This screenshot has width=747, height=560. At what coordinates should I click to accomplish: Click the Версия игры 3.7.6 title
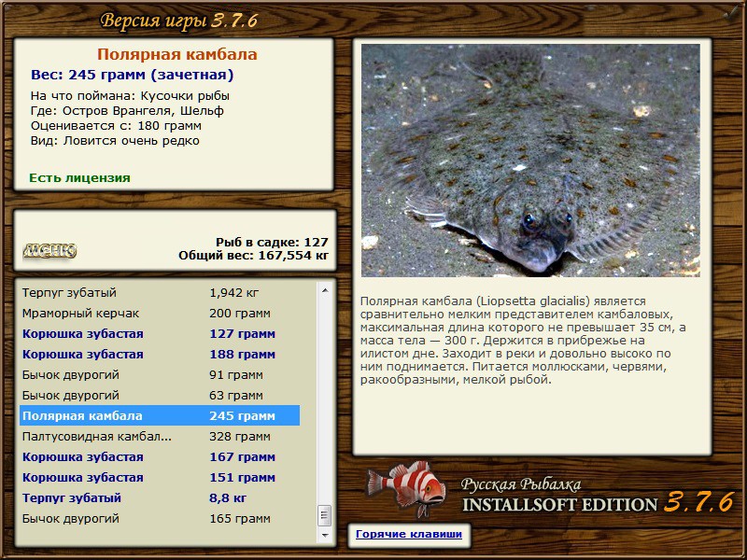179,21
